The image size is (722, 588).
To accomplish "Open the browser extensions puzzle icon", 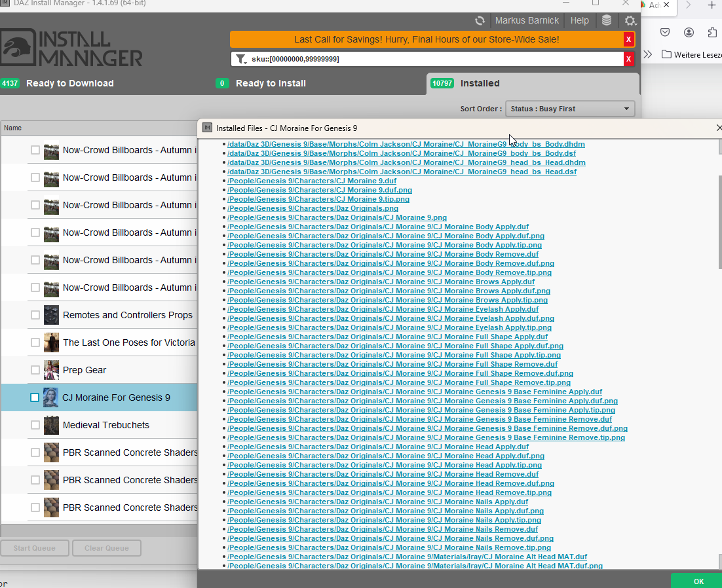I will point(712,32).
